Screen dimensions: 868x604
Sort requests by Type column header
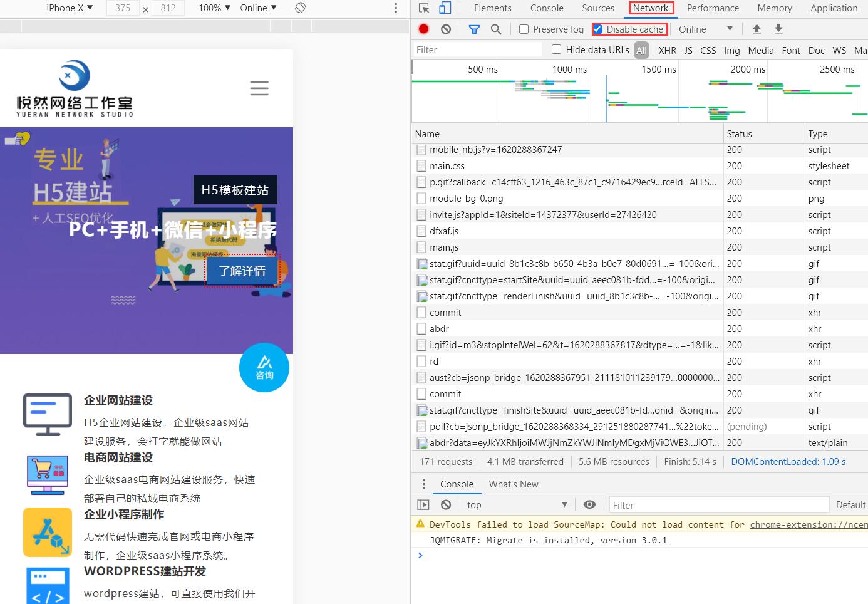click(x=836, y=133)
